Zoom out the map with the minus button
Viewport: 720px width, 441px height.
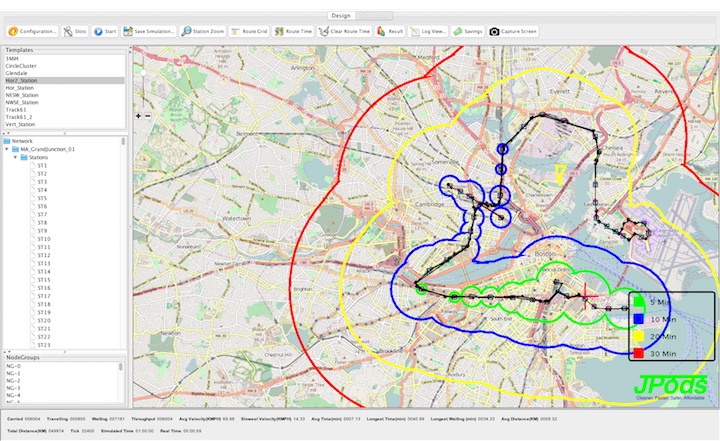[149, 116]
